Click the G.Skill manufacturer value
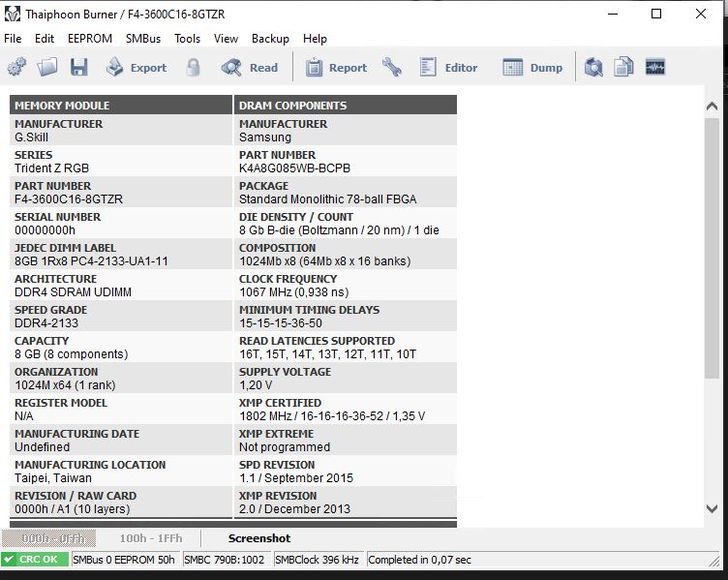Image resolution: width=728 pixels, height=580 pixels. coord(32,137)
